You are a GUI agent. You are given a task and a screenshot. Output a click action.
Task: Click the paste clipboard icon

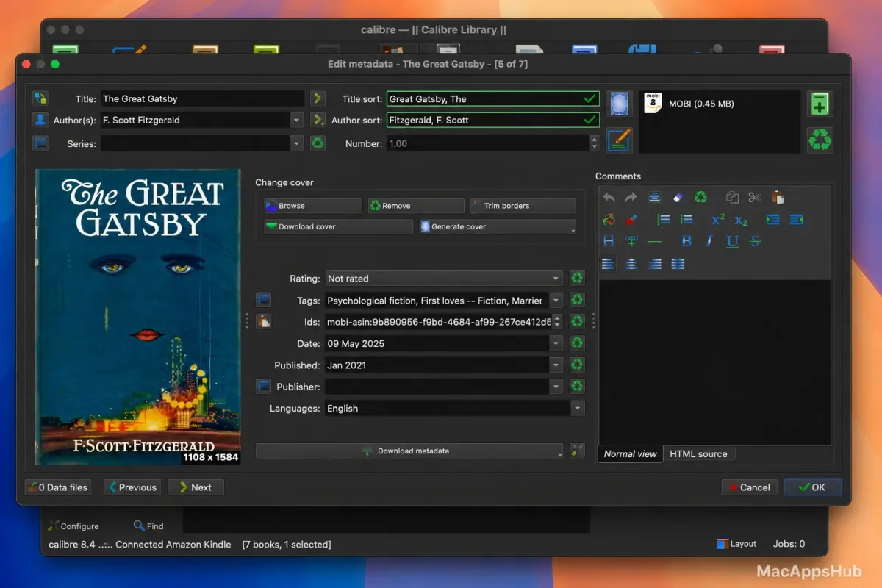pyautogui.click(x=778, y=197)
